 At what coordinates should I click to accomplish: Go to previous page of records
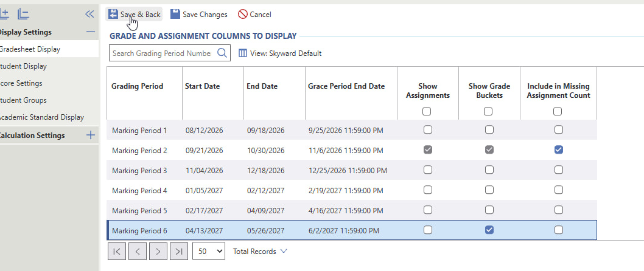coord(138,252)
